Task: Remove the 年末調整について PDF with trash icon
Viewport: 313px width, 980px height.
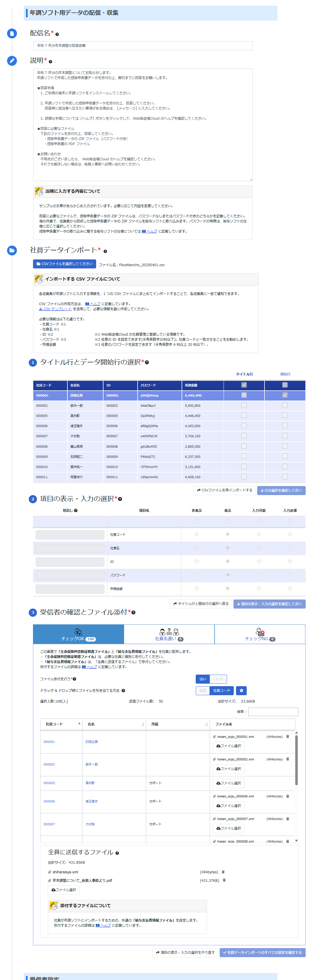Action: click(224, 880)
